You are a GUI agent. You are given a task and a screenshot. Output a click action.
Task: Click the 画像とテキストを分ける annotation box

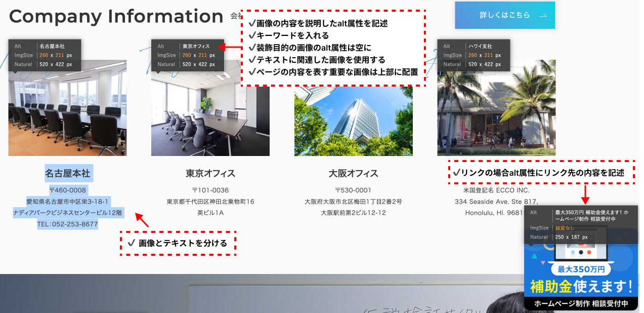[x=178, y=243]
